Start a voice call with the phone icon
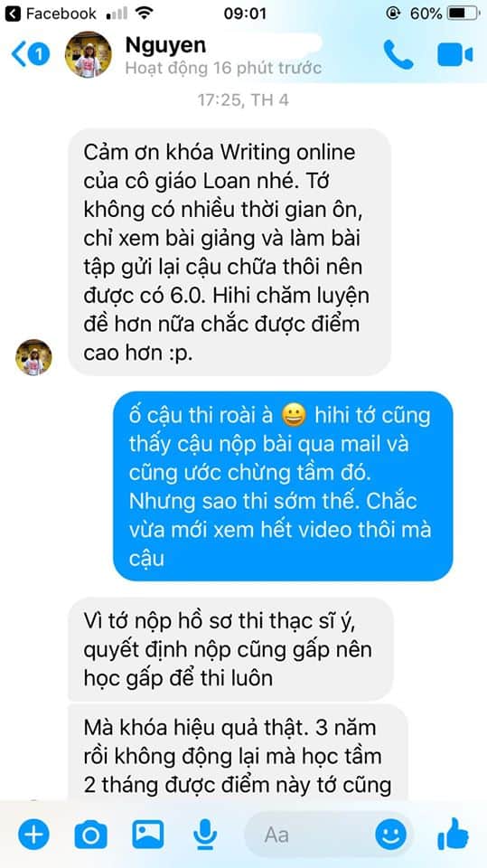This screenshot has height=868, width=487. click(x=398, y=55)
